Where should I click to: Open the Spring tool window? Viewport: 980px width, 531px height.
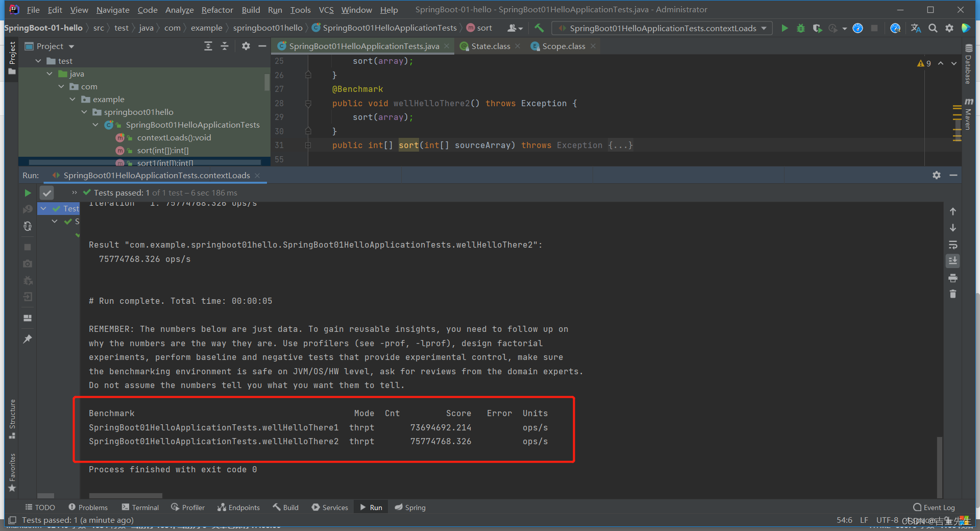click(410, 508)
